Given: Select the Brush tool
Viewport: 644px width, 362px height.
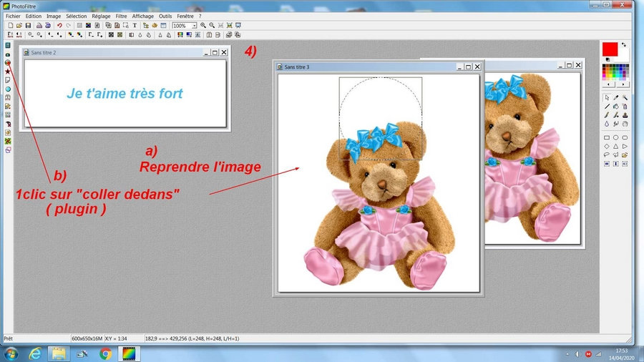Looking at the screenshot, I should point(607,115).
